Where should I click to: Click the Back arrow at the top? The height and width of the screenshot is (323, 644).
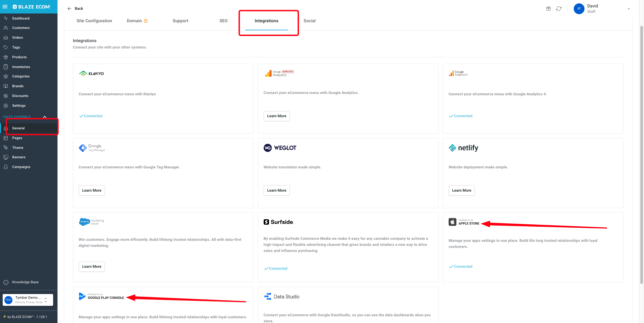click(70, 8)
